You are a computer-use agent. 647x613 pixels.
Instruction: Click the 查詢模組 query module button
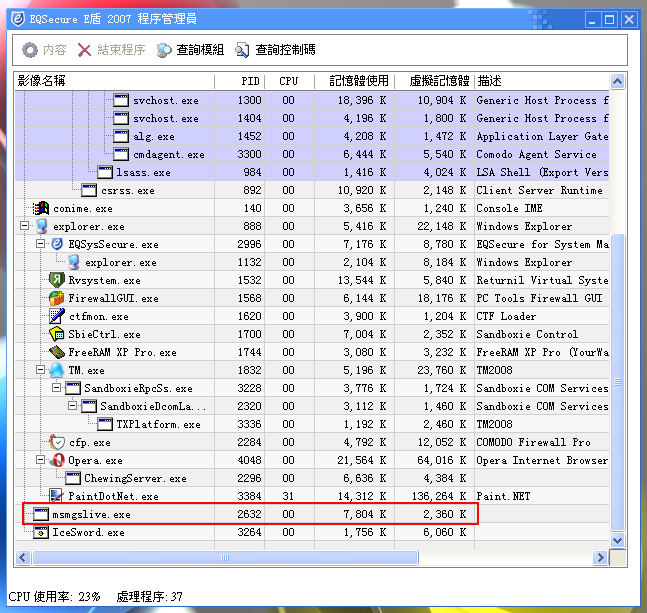tap(190, 50)
